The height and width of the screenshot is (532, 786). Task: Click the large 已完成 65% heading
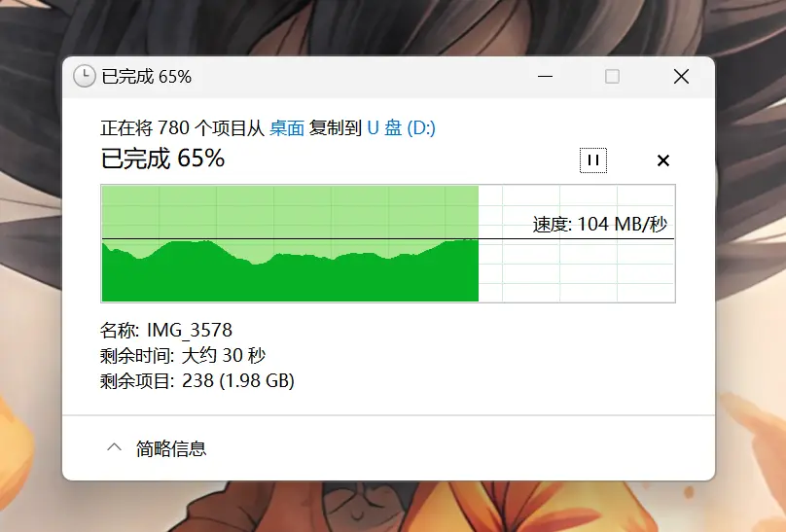click(x=162, y=159)
